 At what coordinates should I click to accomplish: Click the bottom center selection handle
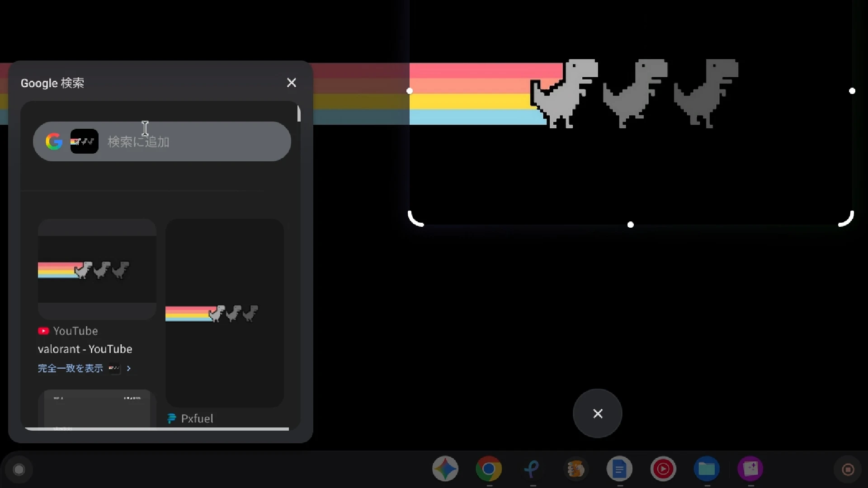coord(631,225)
